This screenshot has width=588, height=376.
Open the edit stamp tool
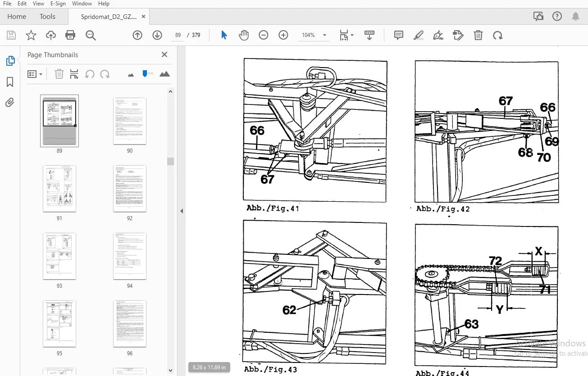[x=458, y=35]
